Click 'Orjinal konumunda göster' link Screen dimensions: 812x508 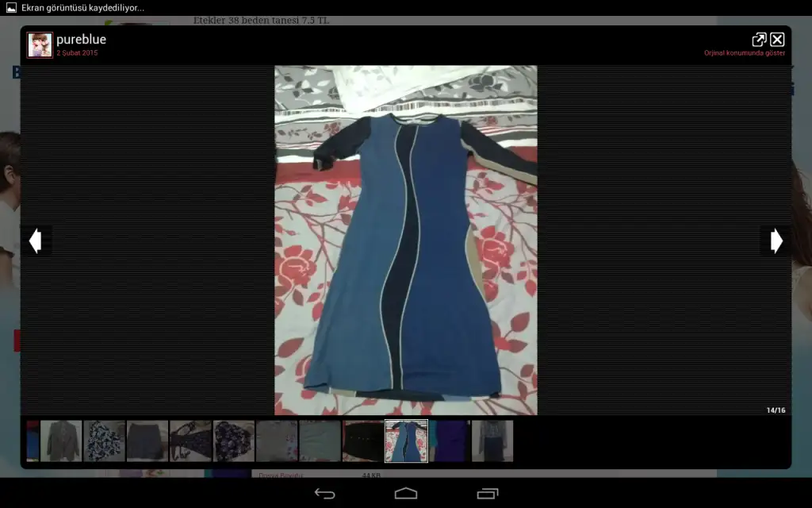pyautogui.click(x=744, y=53)
